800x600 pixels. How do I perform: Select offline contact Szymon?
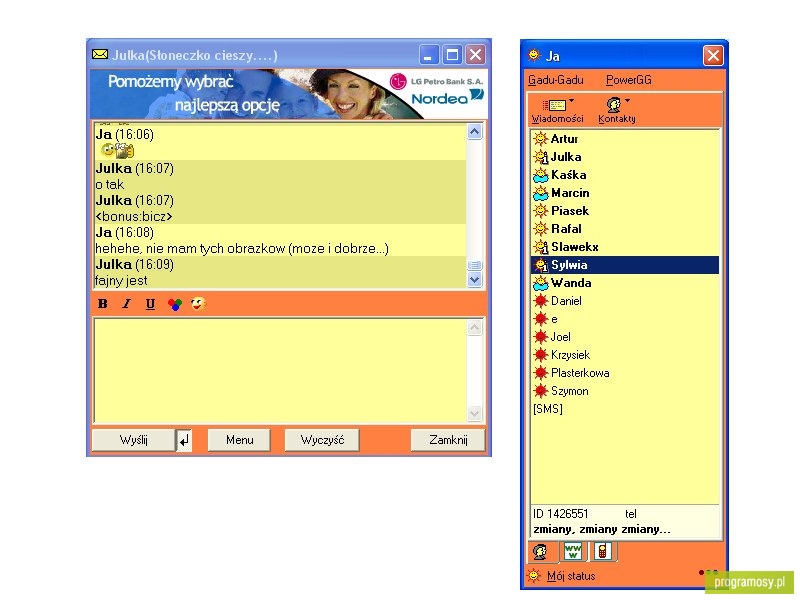pos(625,391)
